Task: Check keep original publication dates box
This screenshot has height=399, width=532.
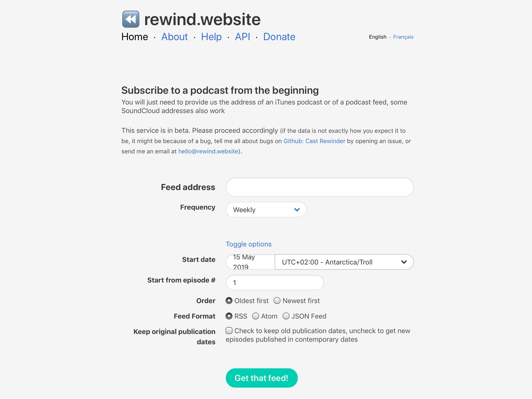Action: click(229, 331)
